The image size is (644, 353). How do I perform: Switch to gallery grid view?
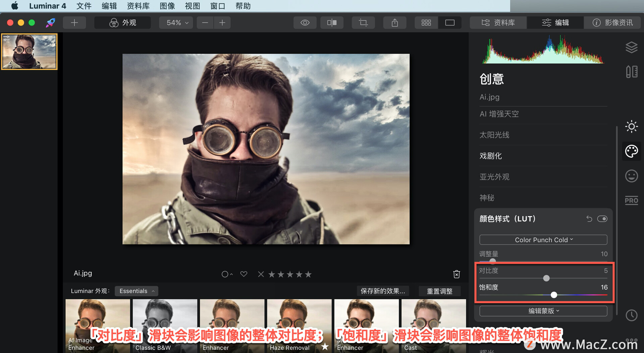pyautogui.click(x=426, y=23)
